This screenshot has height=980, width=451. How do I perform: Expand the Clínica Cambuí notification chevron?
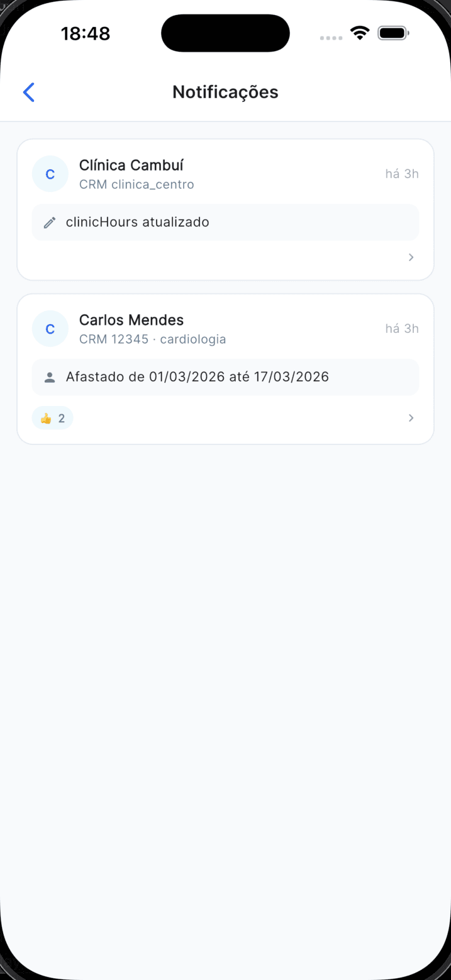(x=411, y=257)
